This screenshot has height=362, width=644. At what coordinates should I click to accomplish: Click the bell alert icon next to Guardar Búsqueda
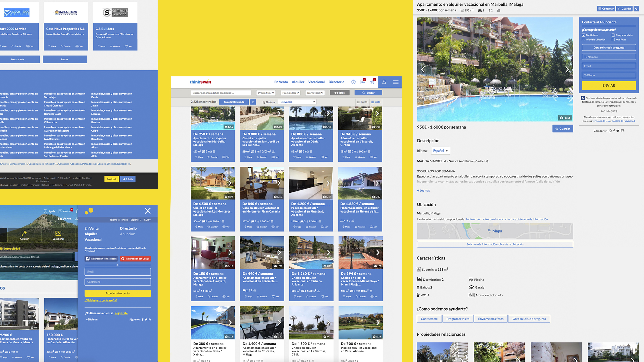[x=253, y=102]
